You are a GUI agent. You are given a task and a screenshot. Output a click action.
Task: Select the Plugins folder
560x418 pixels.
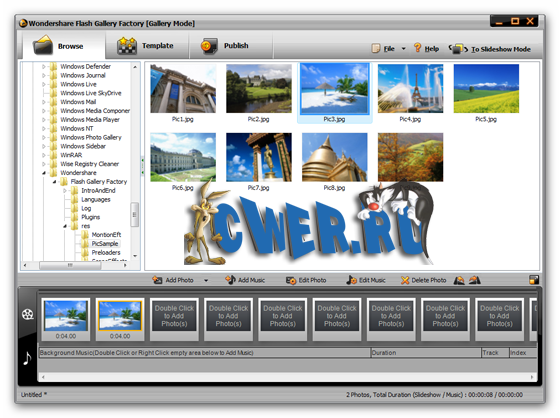[x=90, y=217]
